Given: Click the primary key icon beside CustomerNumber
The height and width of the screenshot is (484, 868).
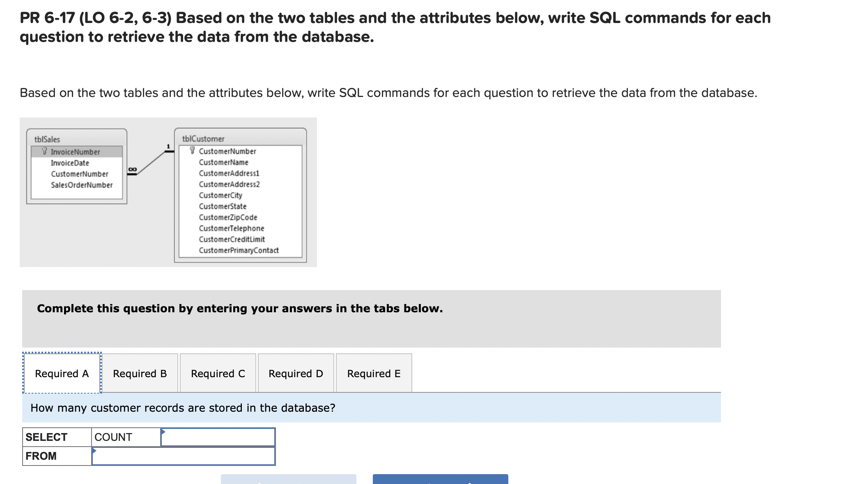Looking at the screenshot, I should point(192,151).
